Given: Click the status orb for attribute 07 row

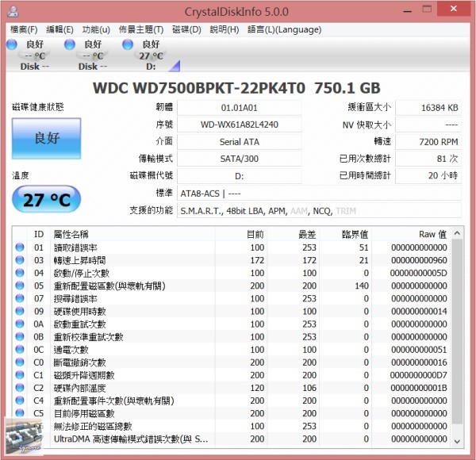Looking at the screenshot, I should 20,298.
